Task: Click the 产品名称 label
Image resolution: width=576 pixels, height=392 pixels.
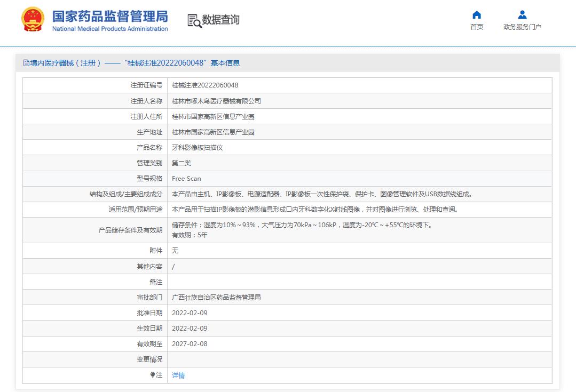Action: [149, 148]
